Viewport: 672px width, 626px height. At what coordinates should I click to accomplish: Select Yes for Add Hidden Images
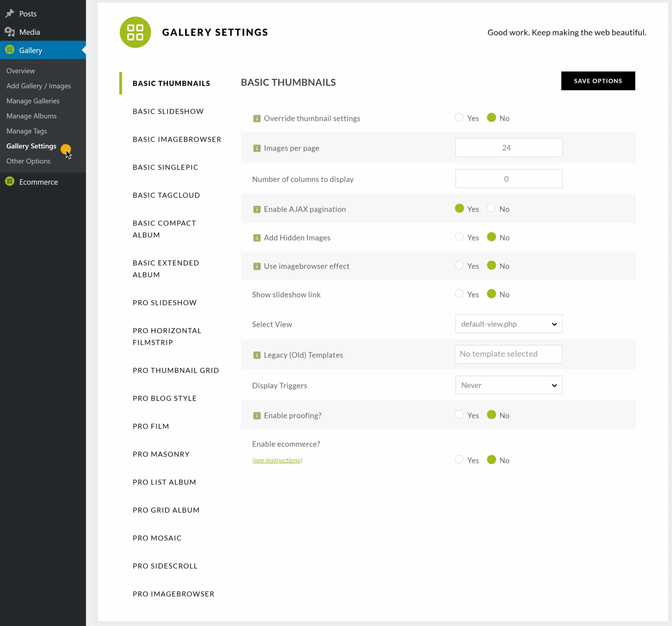tap(459, 237)
